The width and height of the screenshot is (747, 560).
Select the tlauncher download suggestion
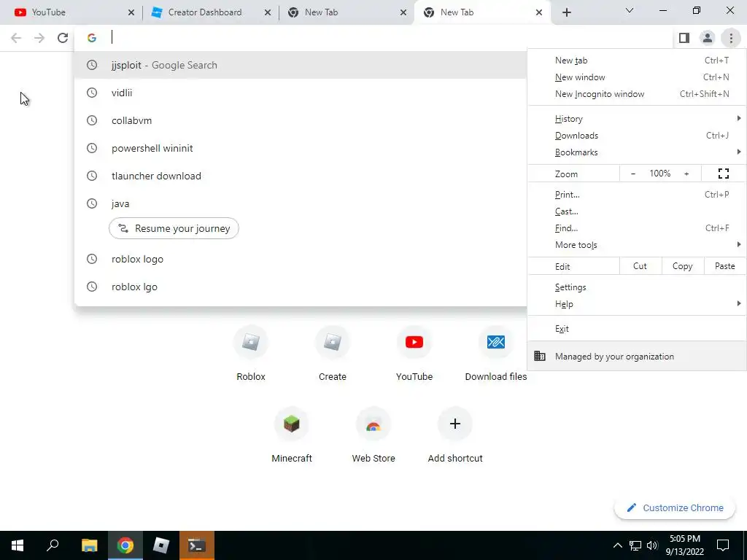pos(301,176)
